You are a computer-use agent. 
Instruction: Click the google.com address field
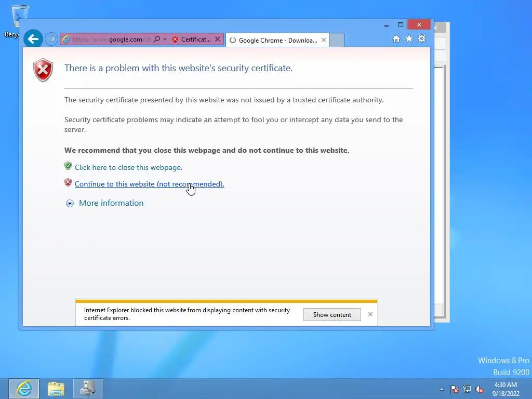[112, 39]
